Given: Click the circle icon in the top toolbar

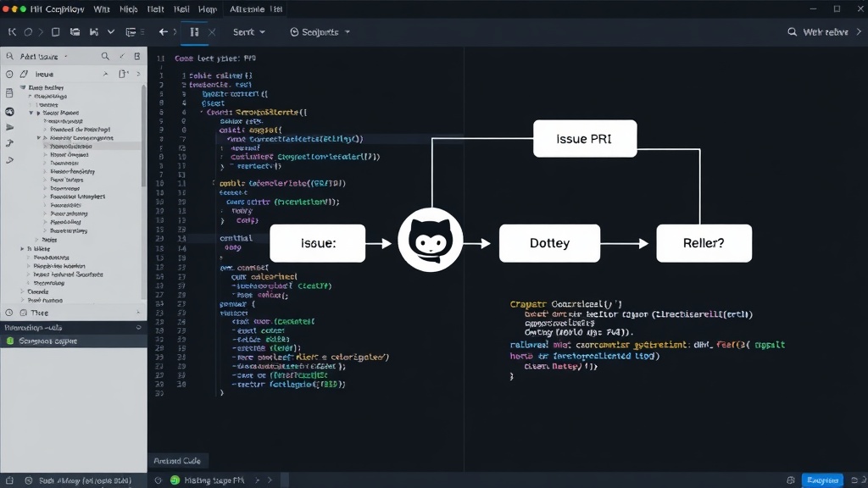Looking at the screenshot, I should 28,32.
